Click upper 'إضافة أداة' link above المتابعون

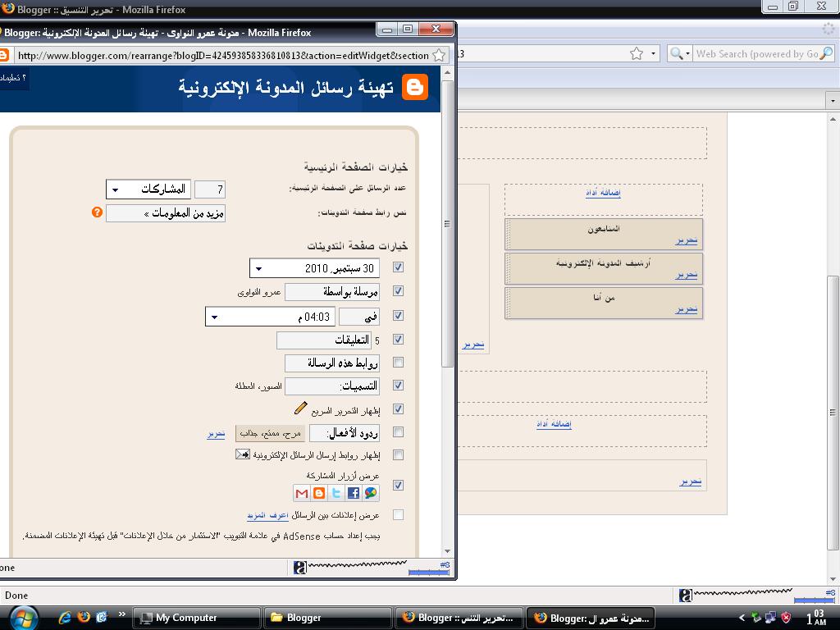(x=603, y=192)
